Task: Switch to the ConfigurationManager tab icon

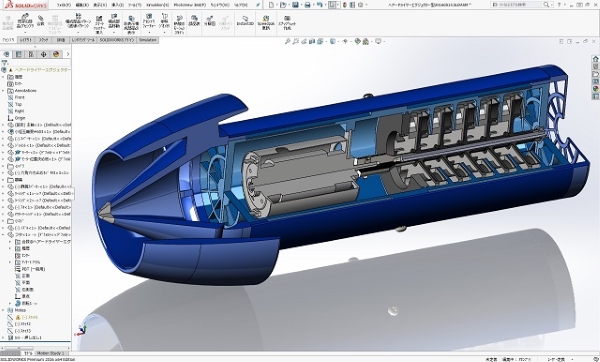Action: (31, 54)
